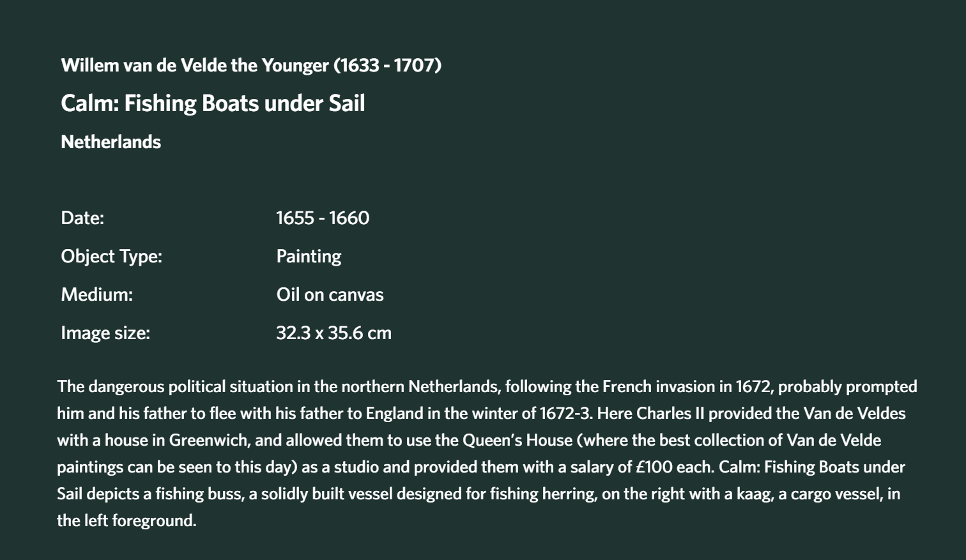Click the Oil on canvas value
This screenshot has width=966, height=560.
(x=330, y=294)
